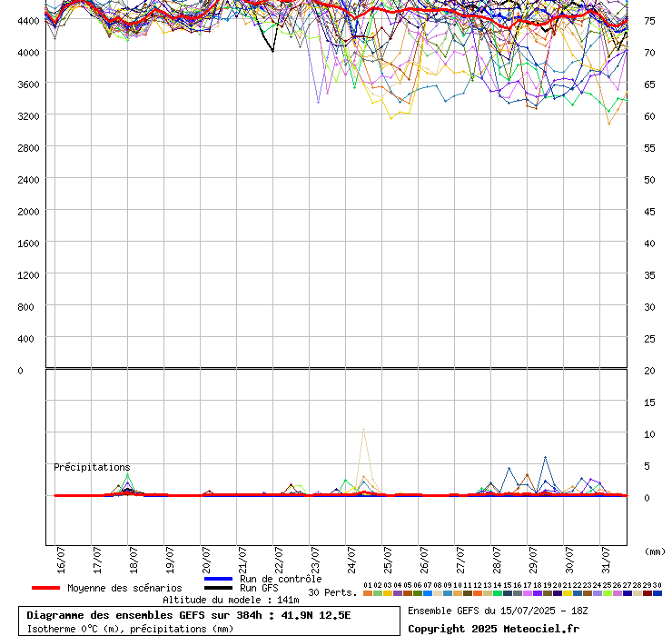Click the light green swatch for perturbation 02
This screenshot has width=672, height=636.
click(x=378, y=593)
